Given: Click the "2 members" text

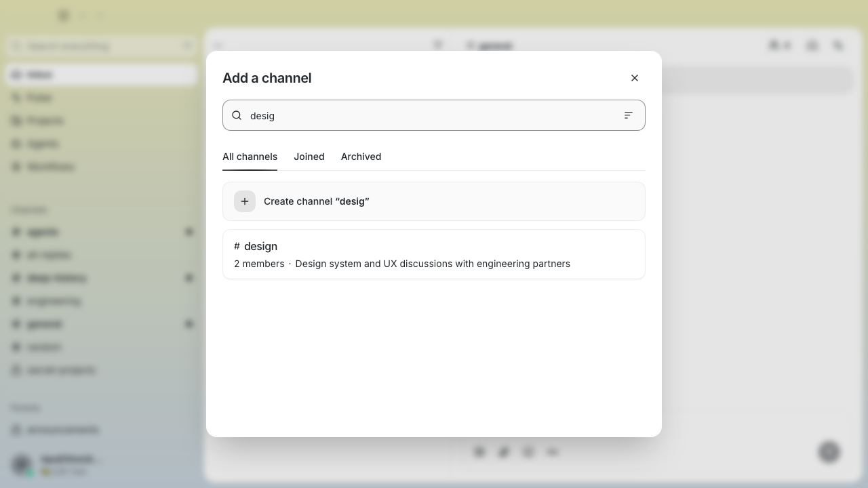Looking at the screenshot, I should pyautogui.click(x=259, y=264).
